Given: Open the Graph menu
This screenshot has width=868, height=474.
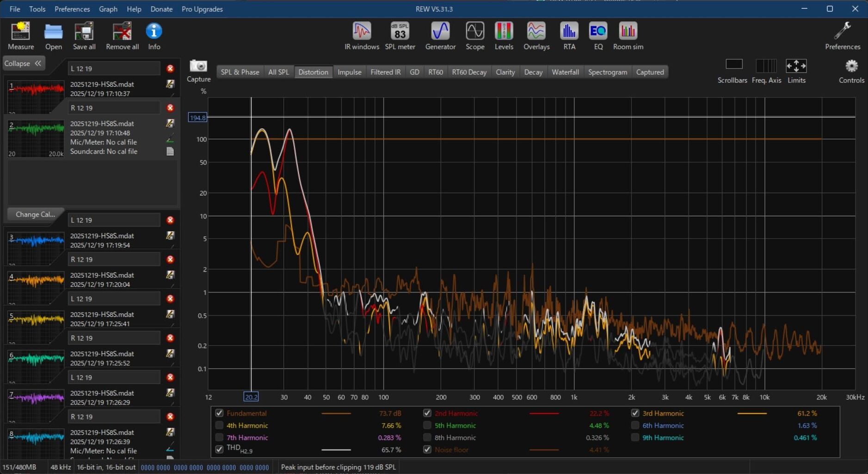Looking at the screenshot, I should [x=108, y=9].
